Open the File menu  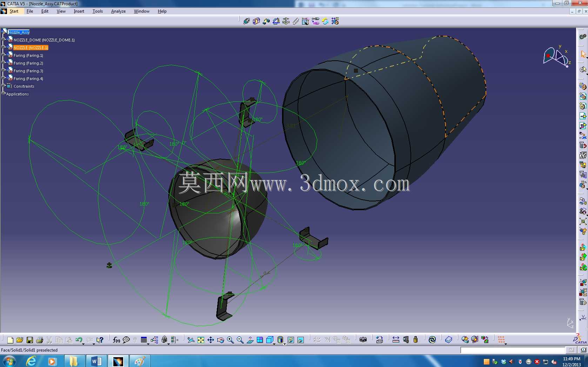30,11
